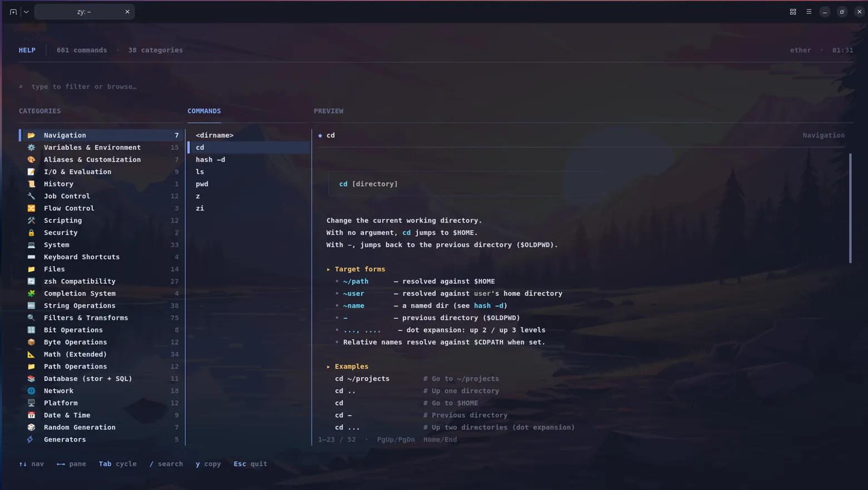Click the Byte Operations package icon

(31, 343)
